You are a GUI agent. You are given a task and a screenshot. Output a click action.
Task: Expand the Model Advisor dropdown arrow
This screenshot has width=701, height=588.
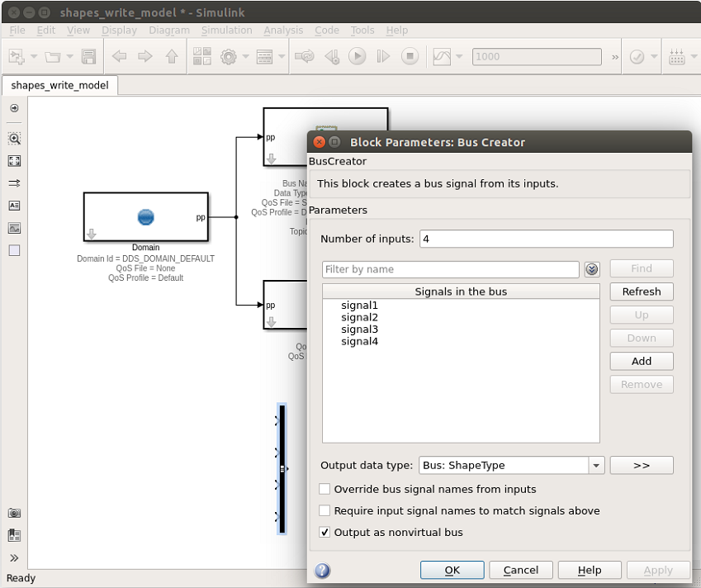click(x=654, y=57)
